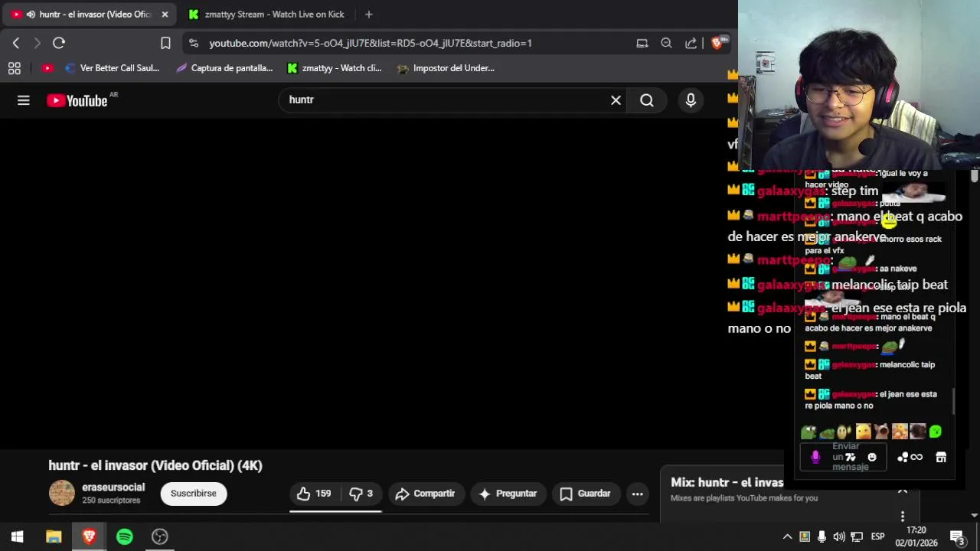Close the huntr - el invasor tab
Image resolution: width=980 pixels, height=551 pixels.
[x=165, y=15]
